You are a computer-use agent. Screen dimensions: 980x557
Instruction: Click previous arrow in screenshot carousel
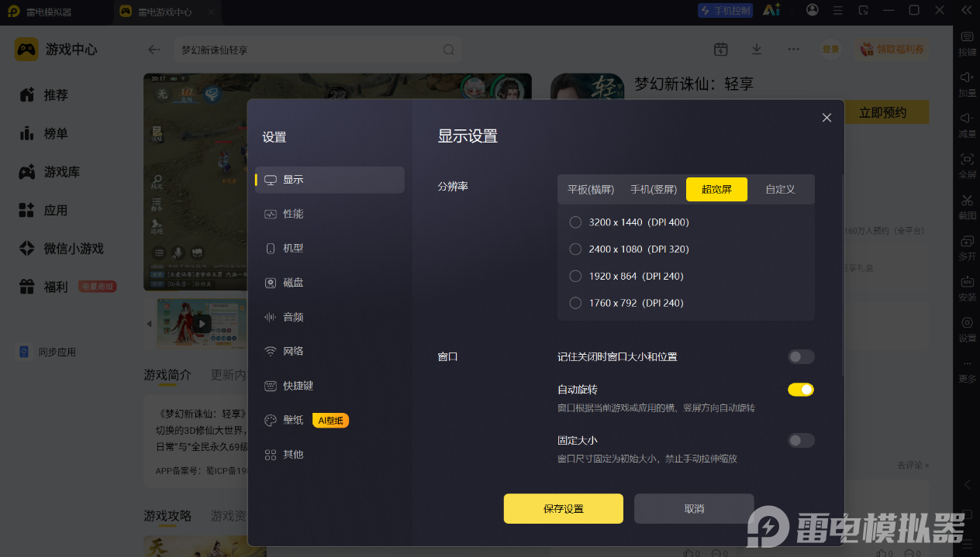(x=150, y=323)
